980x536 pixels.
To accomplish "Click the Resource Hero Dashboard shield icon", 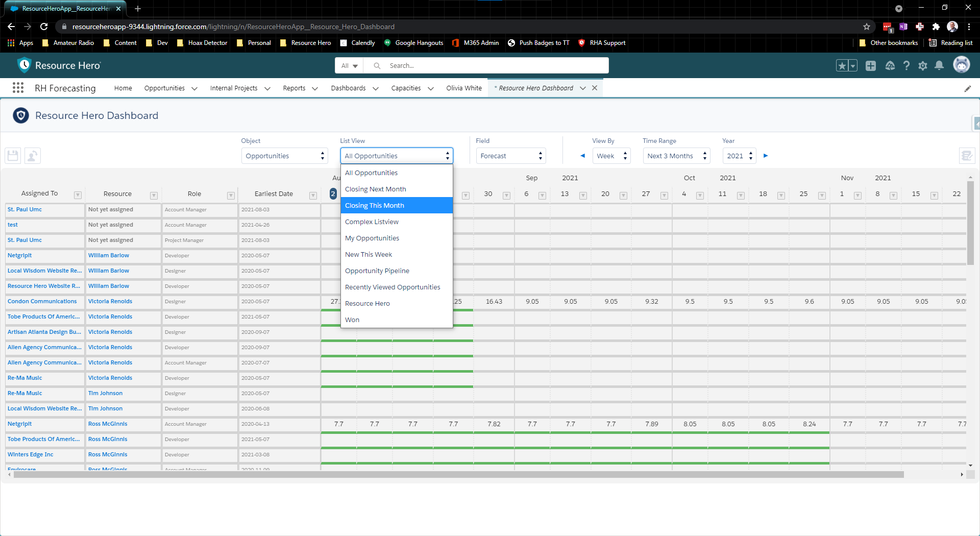I will click(x=21, y=115).
